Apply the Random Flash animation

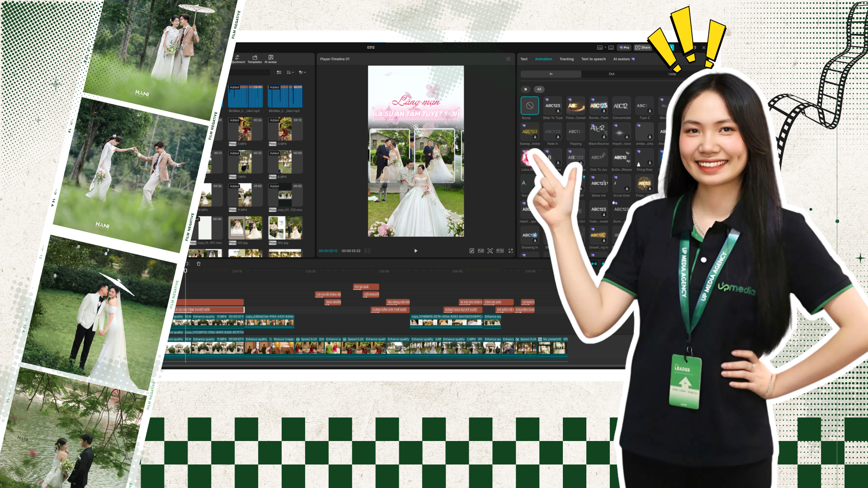pyautogui.click(x=599, y=106)
